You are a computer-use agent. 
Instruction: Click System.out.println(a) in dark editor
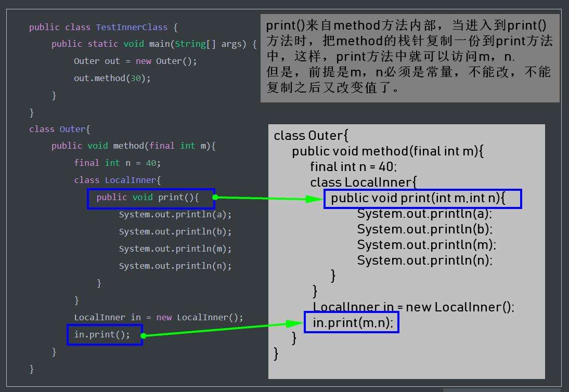175,215
